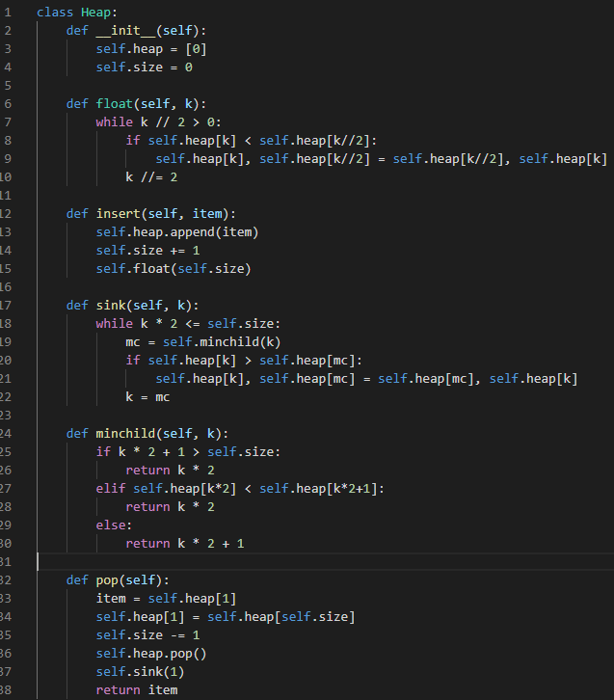
Task: Click the 'self.size = 0' statement
Action: (x=145, y=67)
